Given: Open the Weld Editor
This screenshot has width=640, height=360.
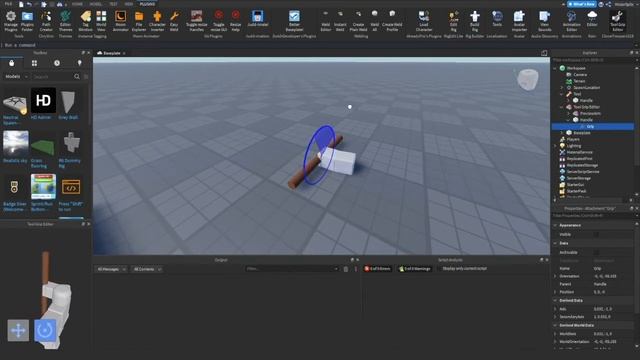Looking at the screenshot, I should point(325,21).
